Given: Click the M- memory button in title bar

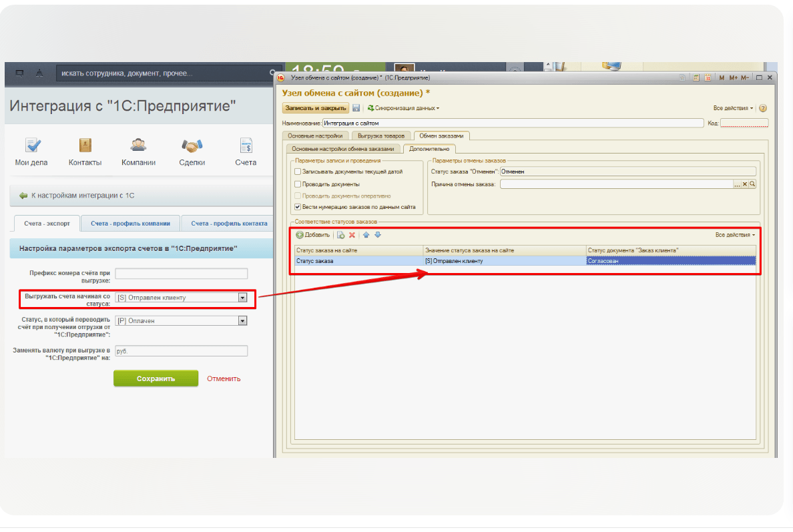Looking at the screenshot, I should pyautogui.click(x=745, y=78).
